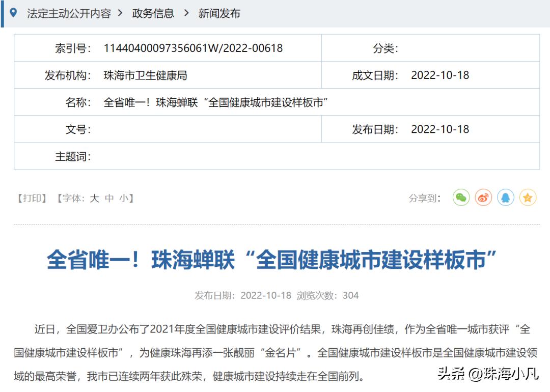Navigate to 法定主动公开内容 breadcrumb
550x392 pixels.
coord(69,14)
